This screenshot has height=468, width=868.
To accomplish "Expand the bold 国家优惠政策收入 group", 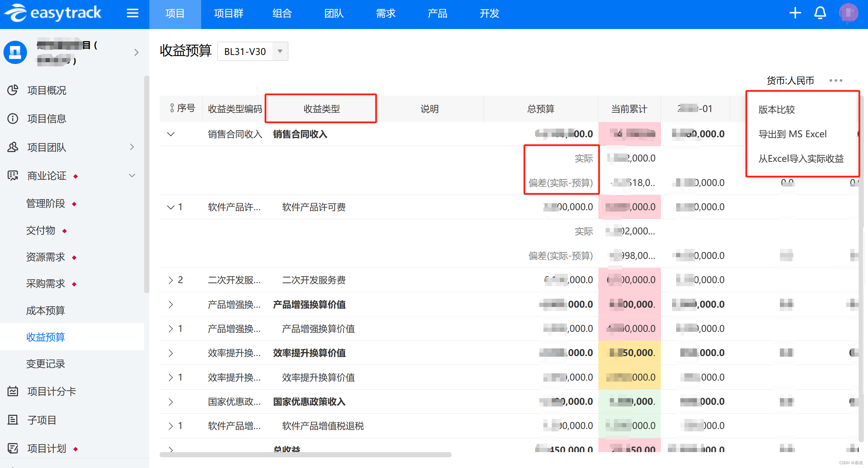I will coord(171,402).
